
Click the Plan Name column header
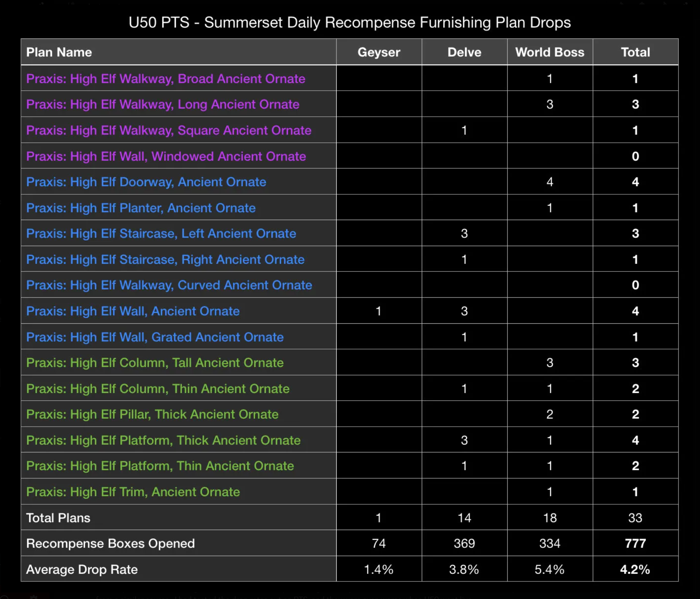pos(59,52)
